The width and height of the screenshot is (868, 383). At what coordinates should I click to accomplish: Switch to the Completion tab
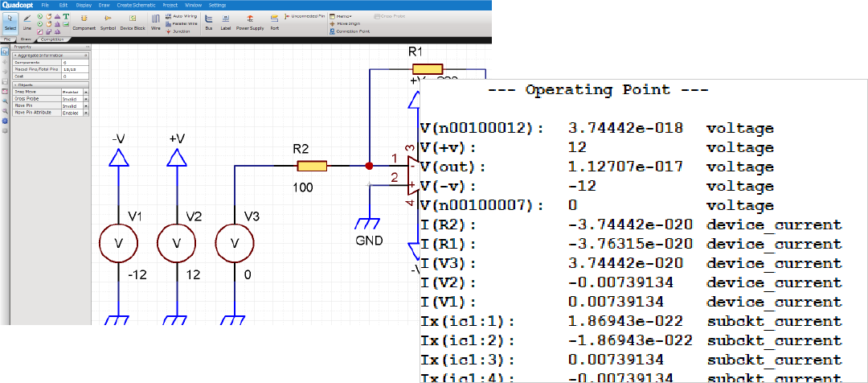pos(51,39)
